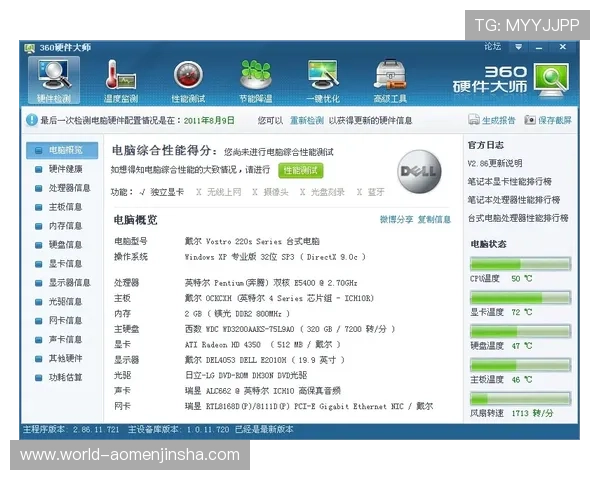Open the 硬件检测 hardware detection tab icon

(x=55, y=76)
